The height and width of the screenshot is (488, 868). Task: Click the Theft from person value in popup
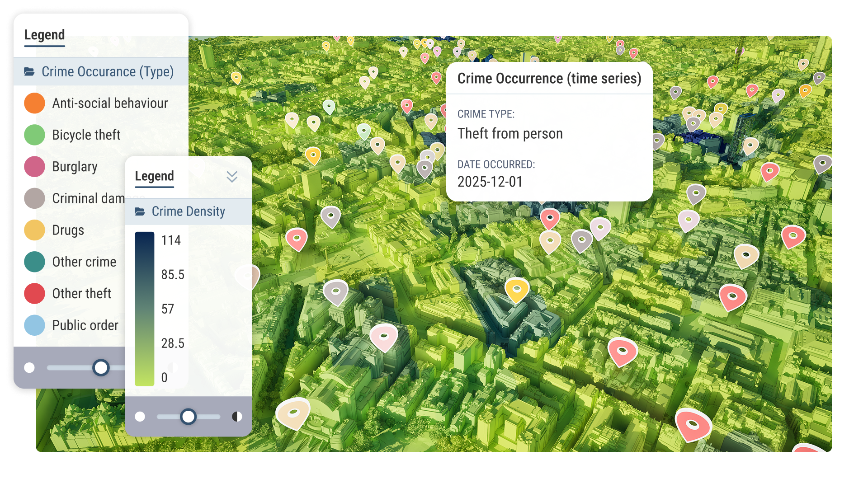coord(510,134)
